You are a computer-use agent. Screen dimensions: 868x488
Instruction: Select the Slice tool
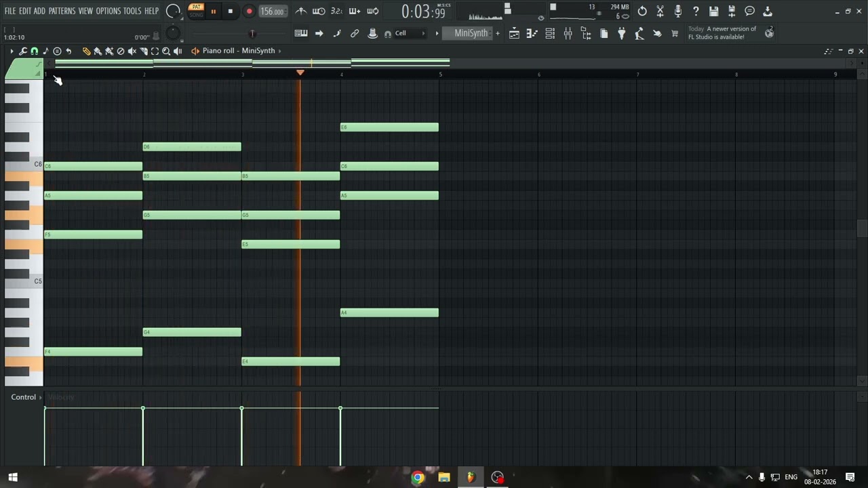(x=144, y=51)
